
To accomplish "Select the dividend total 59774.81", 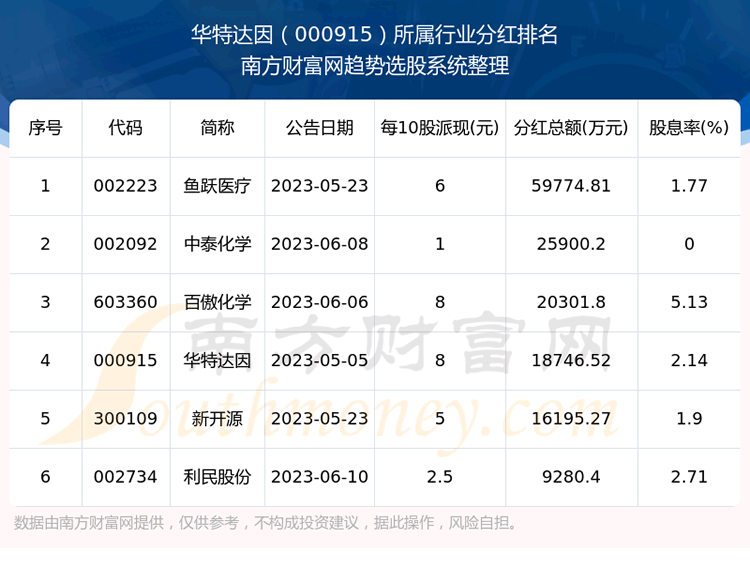I will 571,186.
